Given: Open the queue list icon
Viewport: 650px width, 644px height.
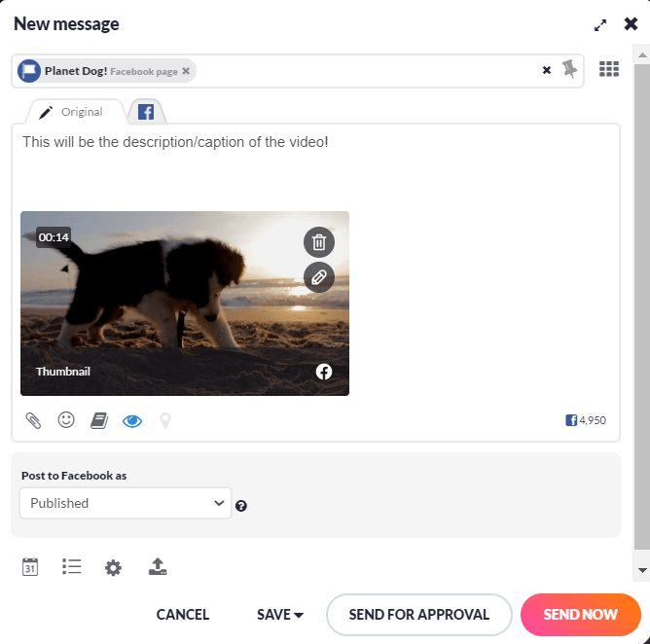Looking at the screenshot, I should point(72,566).
